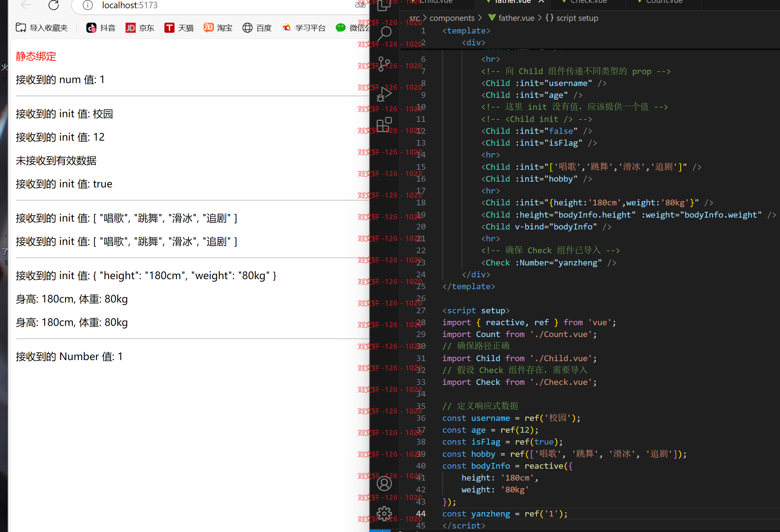This screenshot has width=780, height=532.
Task: Click the Child v-bind="bodyInfo" code line
Action: pos(546,227)
